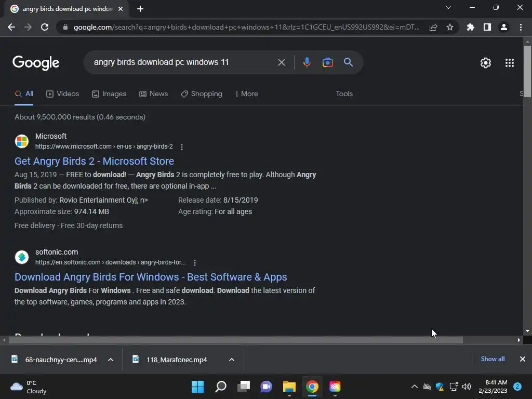The image size is (532, 399).
Task: Open Task View on taskbar
Action: tap(244, 387)
